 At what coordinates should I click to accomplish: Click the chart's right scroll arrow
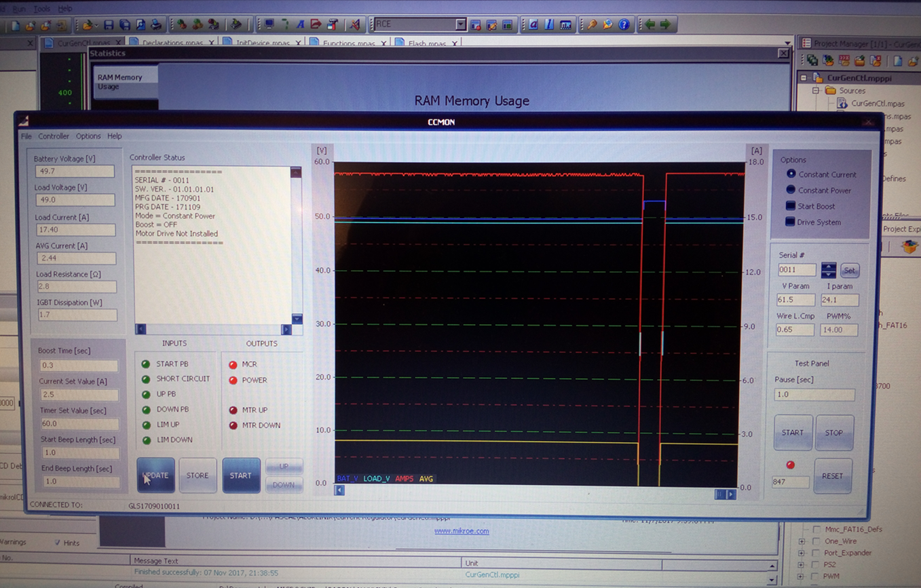(731, 494)
